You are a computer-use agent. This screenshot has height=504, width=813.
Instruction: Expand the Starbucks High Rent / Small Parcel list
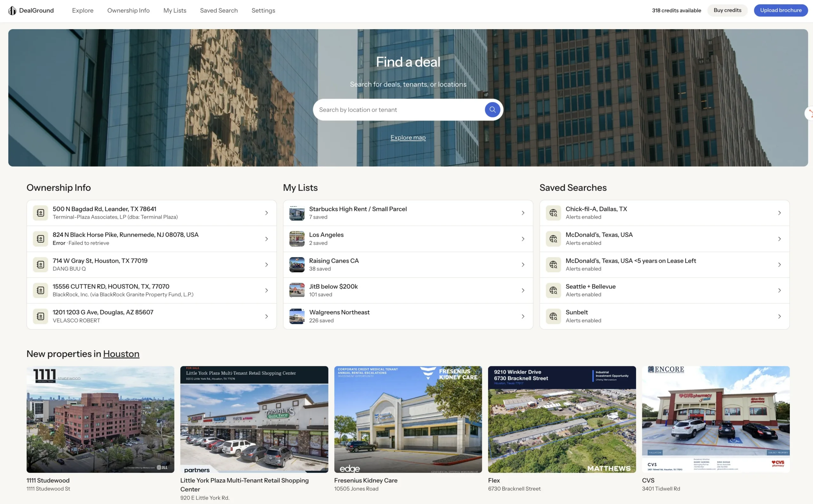522,213
